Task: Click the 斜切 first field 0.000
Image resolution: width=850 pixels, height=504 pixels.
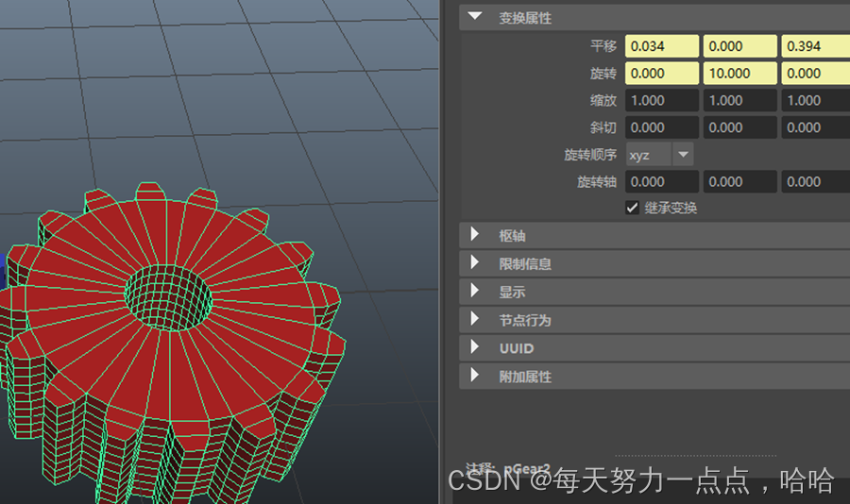Action: pos(662,127)
